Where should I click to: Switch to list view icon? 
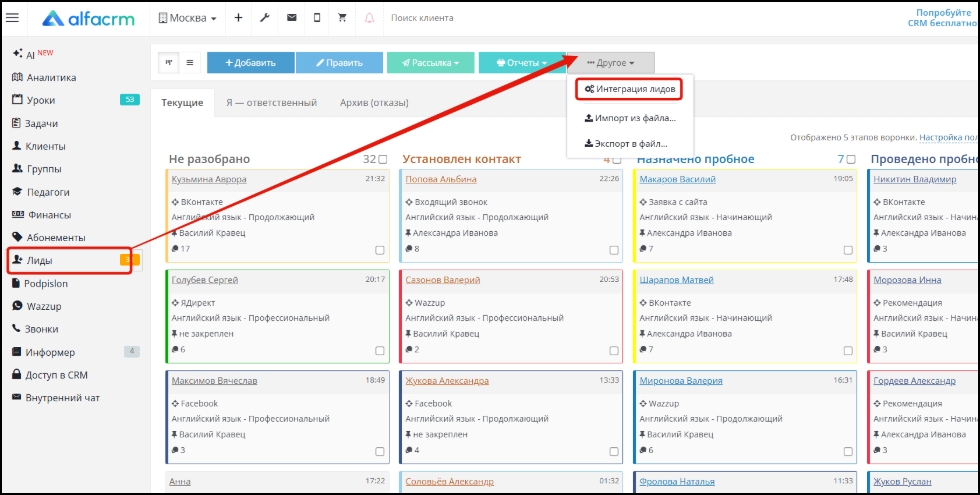tap(190, 62)
